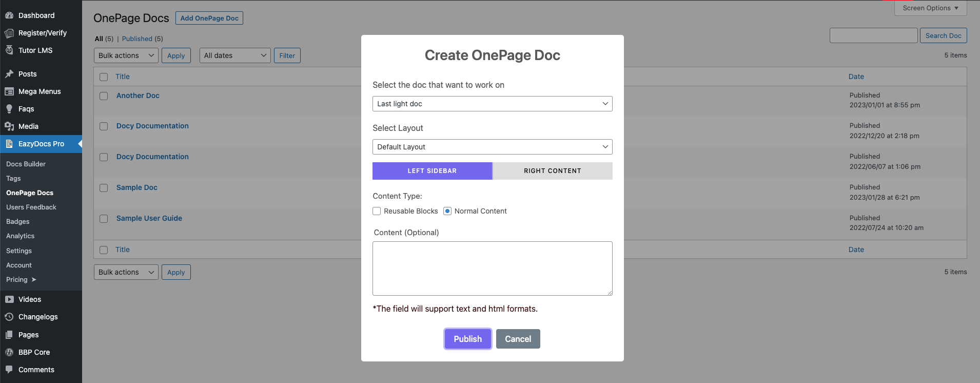Screen dimensions: 980x383
Task: Click the Add OnePage Doc button
Action: pos(209,18)
